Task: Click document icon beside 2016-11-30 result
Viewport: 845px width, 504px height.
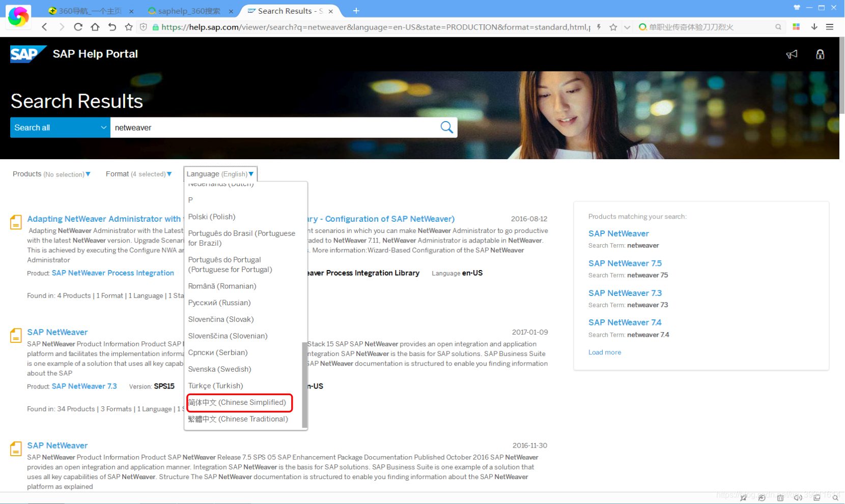Action: click(16, 449)
